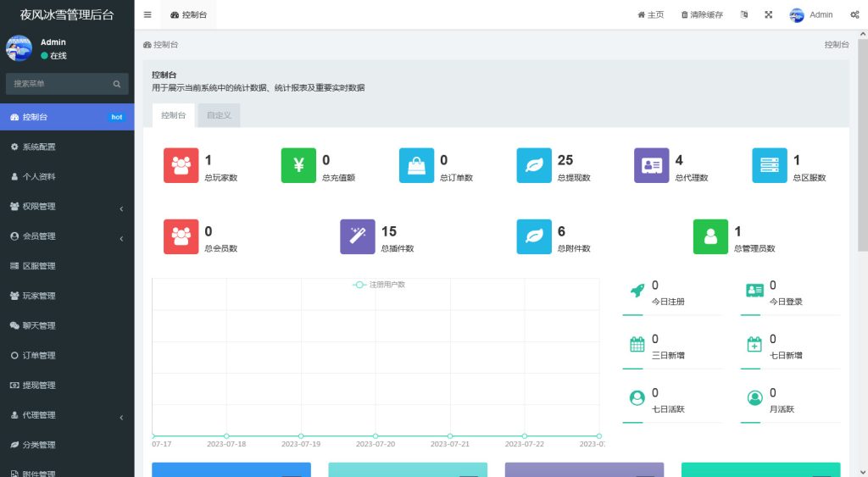Click the green 总管理员数 user icon
Screen dimensions: 868x477
click(711, 237)
